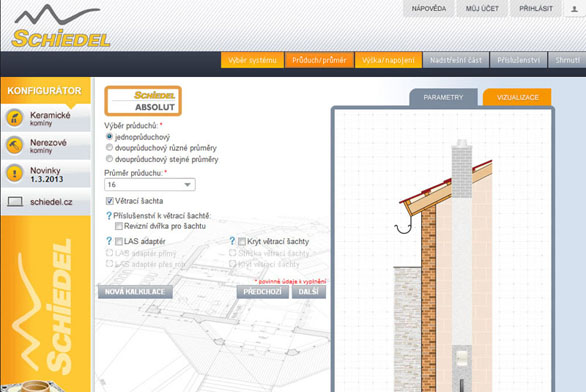586x392 pixels.
Task: Enable Revizní dvířka pro šachtu checkbox
Action: [118, 226]
